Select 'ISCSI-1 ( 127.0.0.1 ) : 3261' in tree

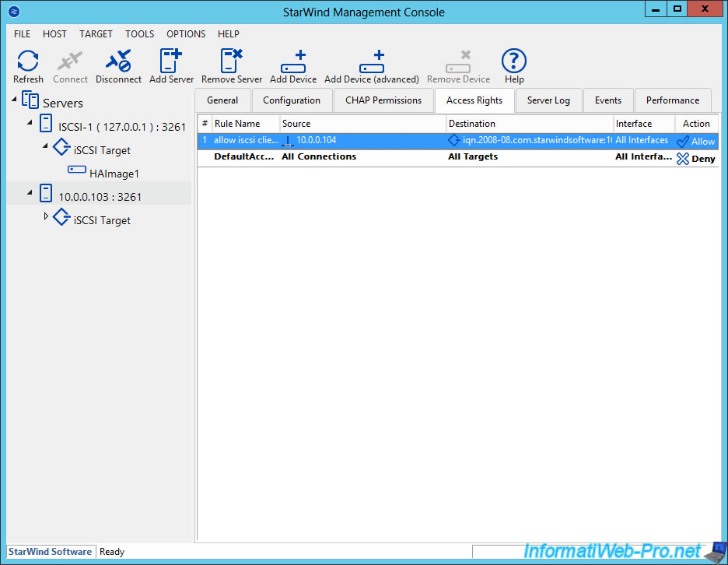click(x=122, y=127)
